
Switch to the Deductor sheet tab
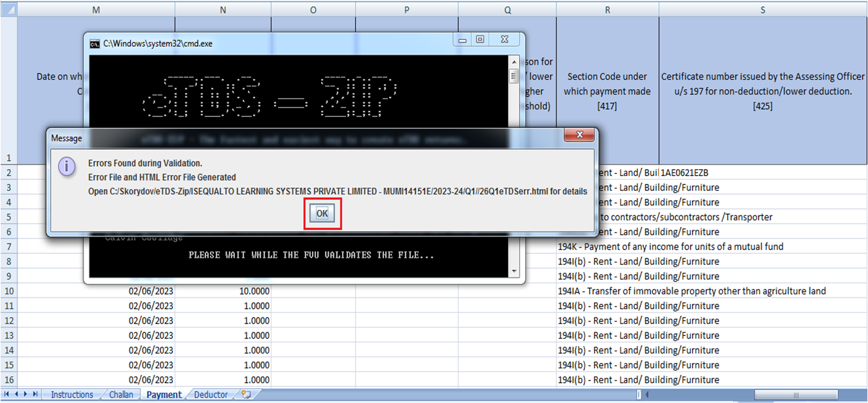[210, 395]
